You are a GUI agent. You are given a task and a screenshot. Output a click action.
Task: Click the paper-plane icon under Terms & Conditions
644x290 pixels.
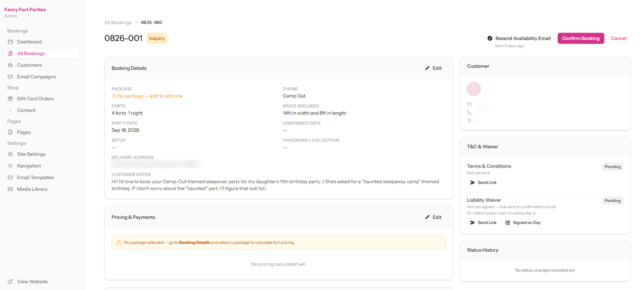pos(473,182)
